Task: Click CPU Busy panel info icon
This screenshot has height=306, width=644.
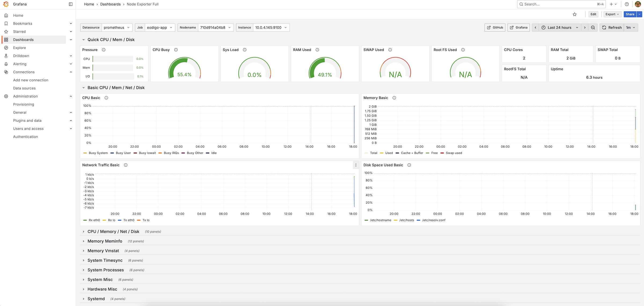Action: [x=176, y=50]
